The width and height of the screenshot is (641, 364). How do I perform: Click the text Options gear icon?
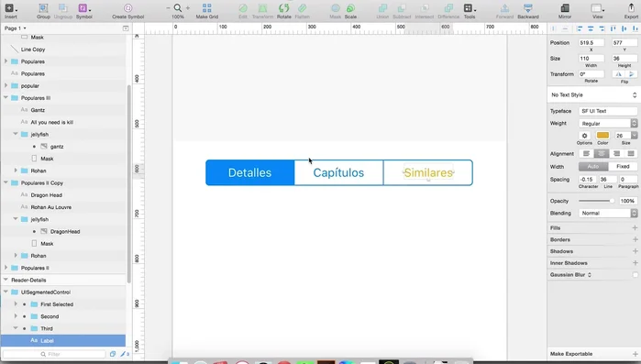pyautogui.click(x=584, y=136)
